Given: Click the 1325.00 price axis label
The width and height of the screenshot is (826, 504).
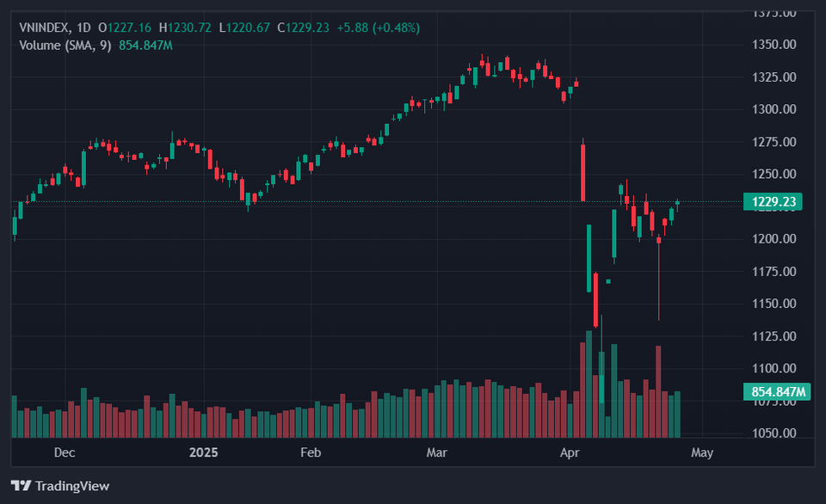Looking at the screenshot, I should pos(774,77).
